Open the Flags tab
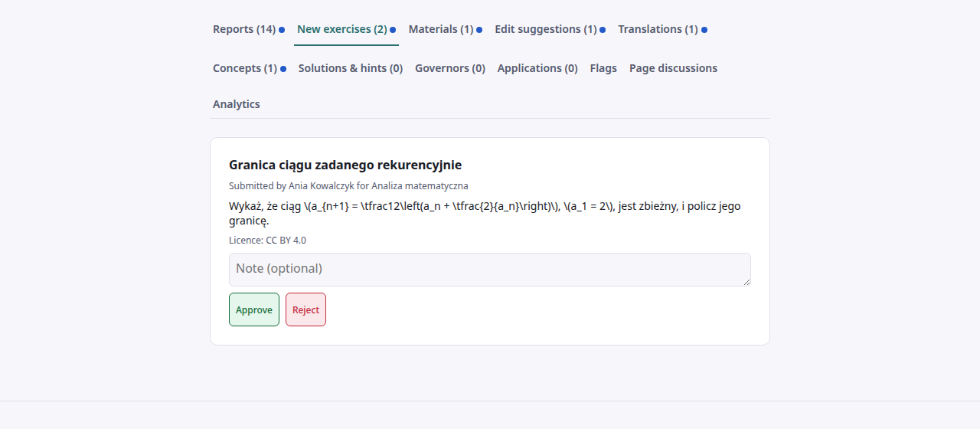Screen dimensions: 980x429 pyautogui.click(x=603, y=68)
